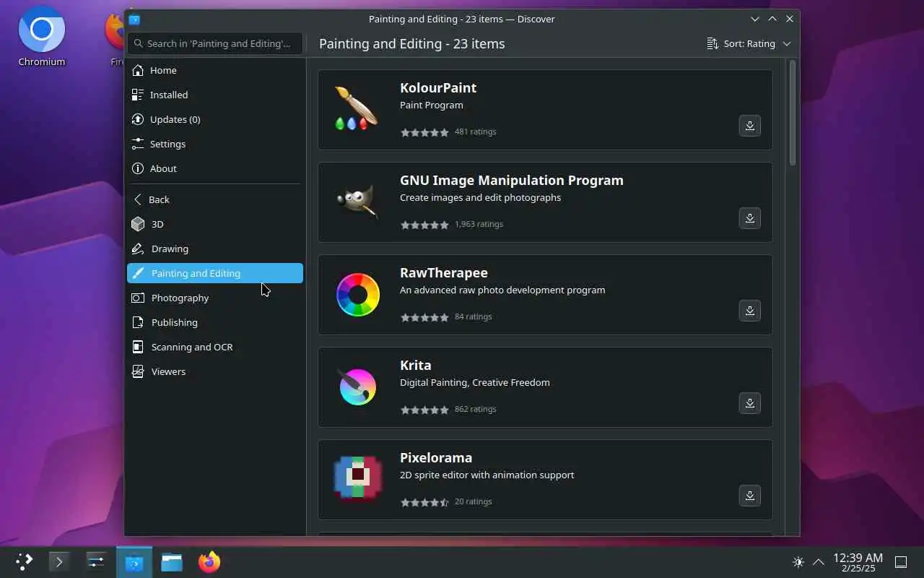Click the '1,963 ratings' text

(x=479, y=224)
